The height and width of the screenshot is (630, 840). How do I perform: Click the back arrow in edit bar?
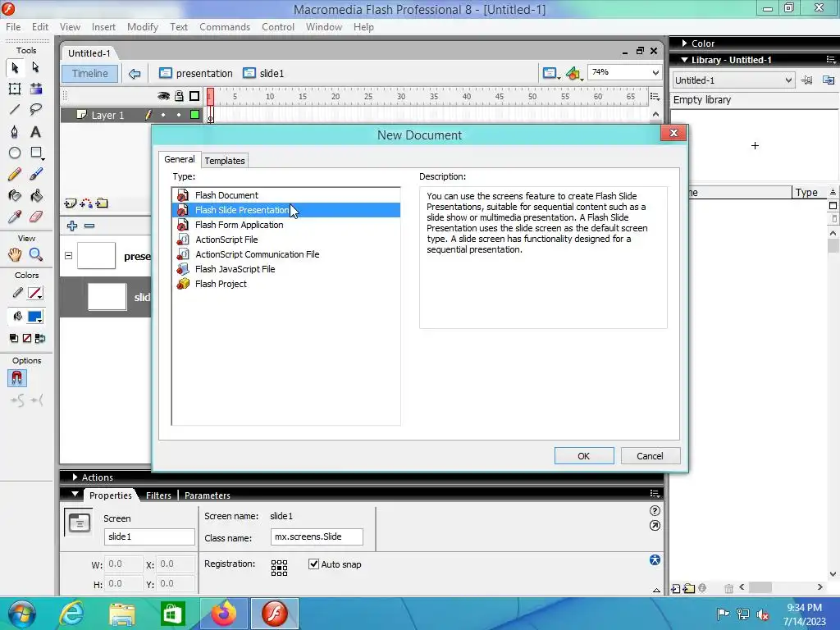(x=135, y=73)
